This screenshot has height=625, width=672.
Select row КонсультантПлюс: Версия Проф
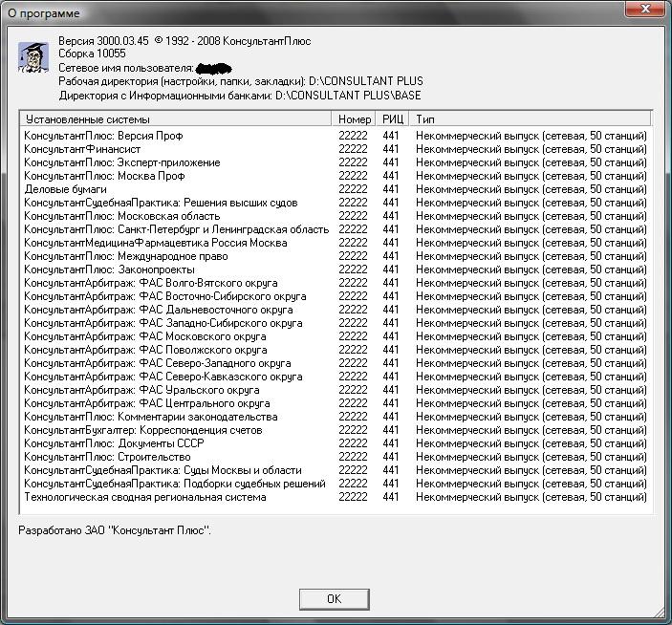point(336,136)
